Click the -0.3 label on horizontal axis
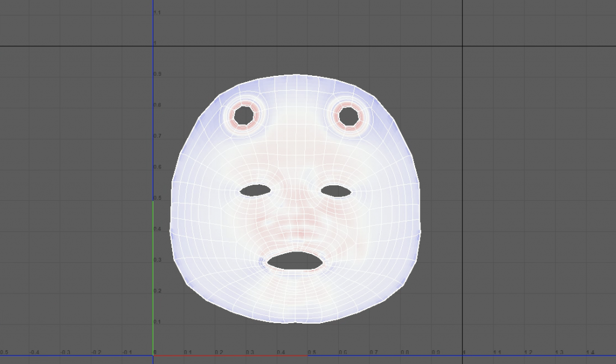 tap(65, 352)
